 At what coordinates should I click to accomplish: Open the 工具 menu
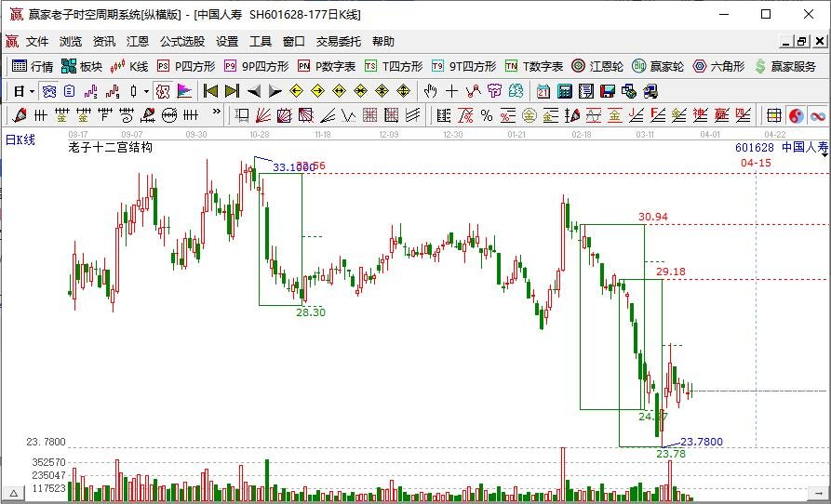click(x=261, y=41)
